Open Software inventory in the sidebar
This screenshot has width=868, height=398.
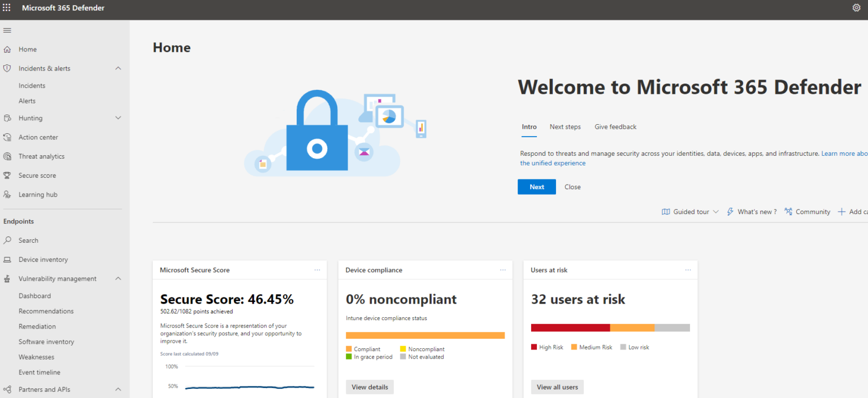46,342
